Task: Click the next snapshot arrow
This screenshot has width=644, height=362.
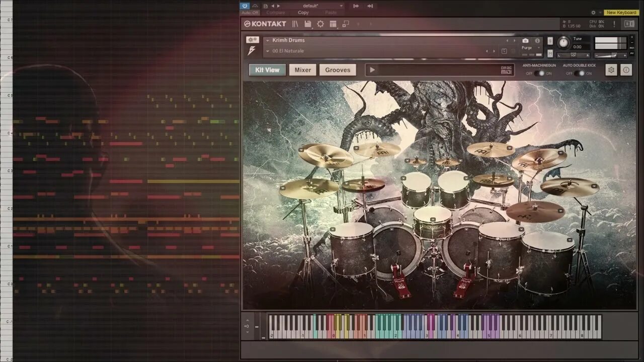Action: [493, 51]
